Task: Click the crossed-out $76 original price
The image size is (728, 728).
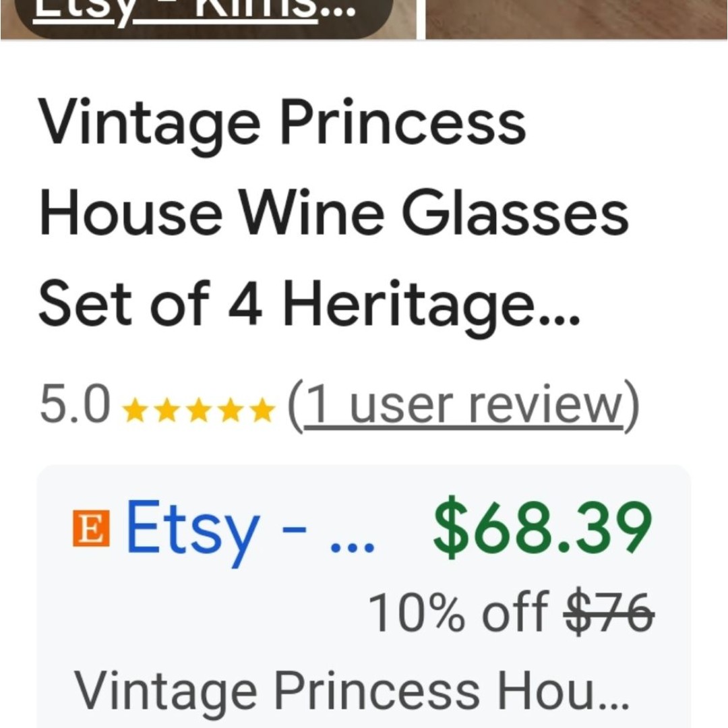Action: [609, 612]
